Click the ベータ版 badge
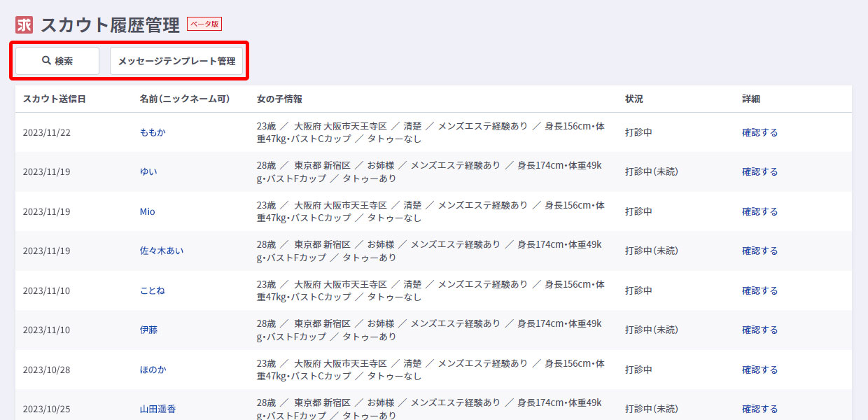The height and width of the screenshot is (420, 868). click(204, 24)
